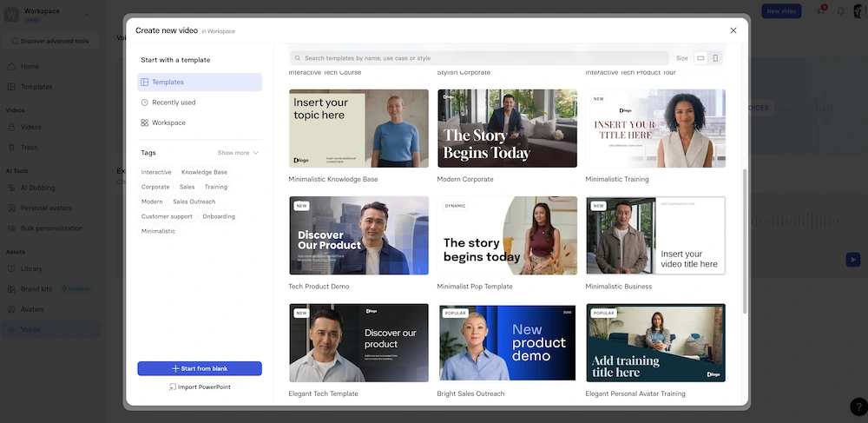Expand tags with Show more
868x423 pixels.
point(238,153)
